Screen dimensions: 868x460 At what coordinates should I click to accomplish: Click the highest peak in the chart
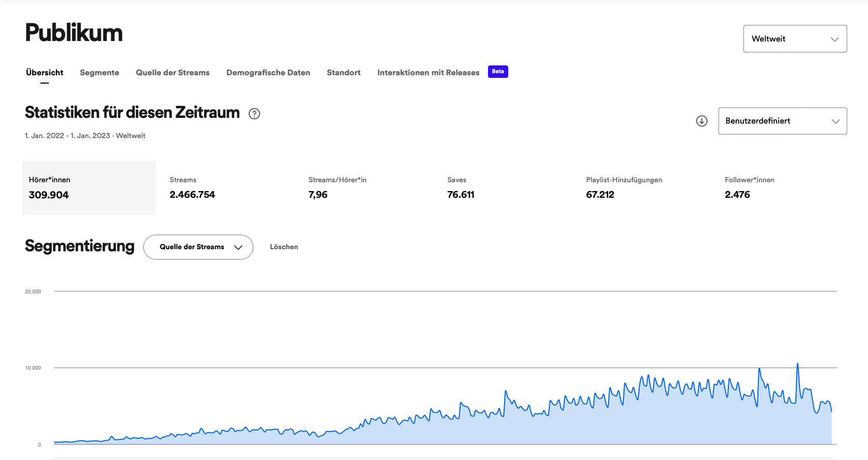pos(797,364)
